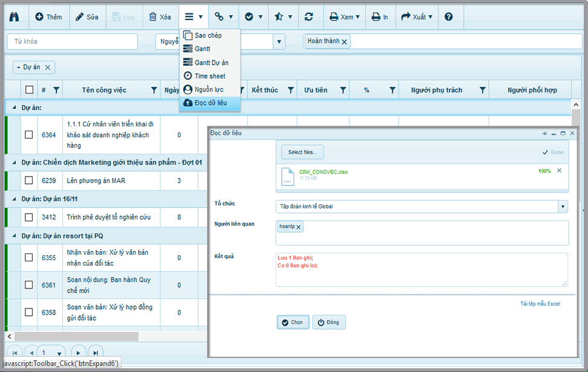This screenshot has height=372, width=588.
Task: Click the Tải tệp mẫu Excel link
Action: [x=540, y=304]
